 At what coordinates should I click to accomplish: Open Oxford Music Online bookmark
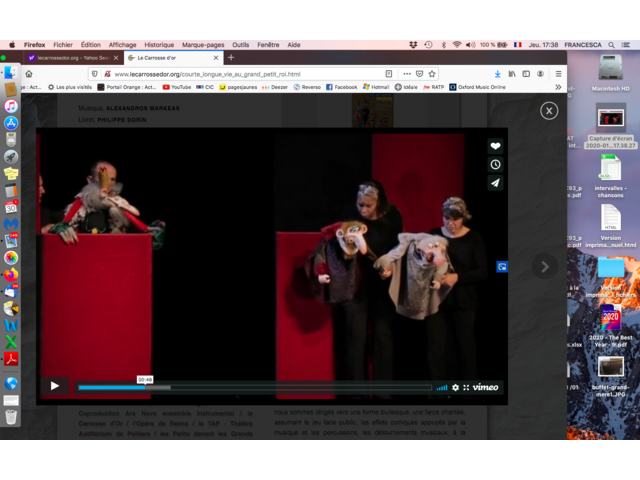coord(478,87)
